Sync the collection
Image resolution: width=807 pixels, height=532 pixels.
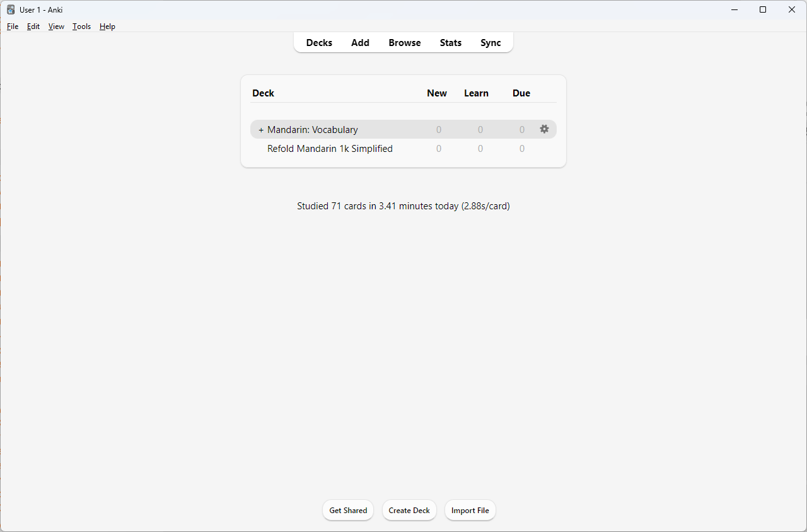[x=491, y=43]
